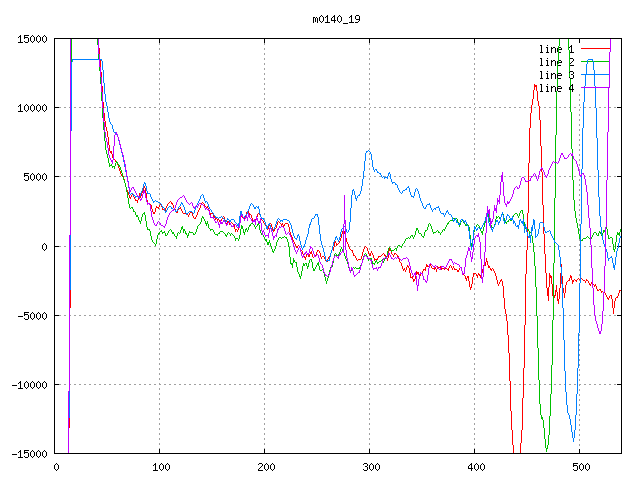Click x-axis label 200

[266, 467]
